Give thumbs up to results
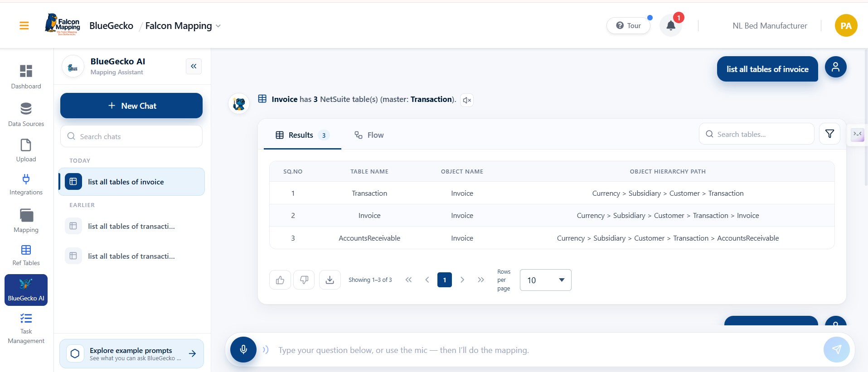Image resolution: width=868 pixels, height=372 pixels. 280,280
